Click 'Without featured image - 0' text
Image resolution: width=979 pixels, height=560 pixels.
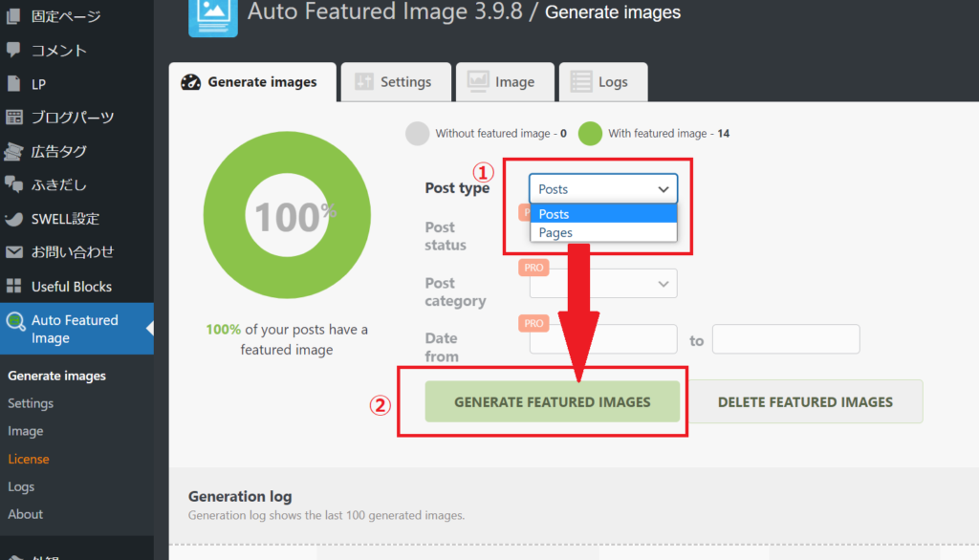501,134
